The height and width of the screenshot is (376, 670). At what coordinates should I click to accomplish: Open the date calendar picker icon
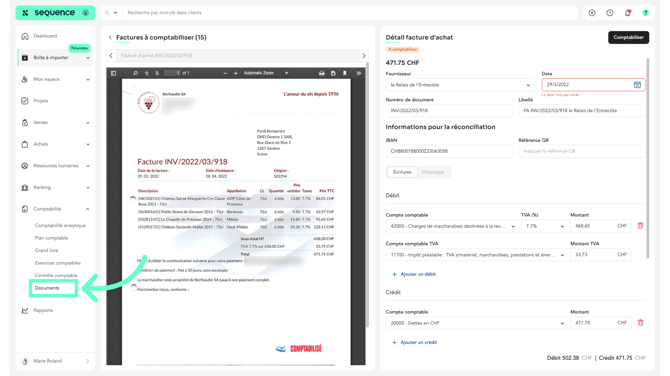[x=637, y=85]
